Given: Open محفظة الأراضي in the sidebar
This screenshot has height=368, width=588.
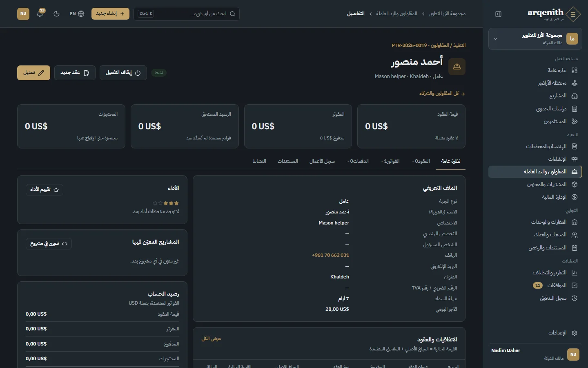Looking at the screenshot, I should point(535,83).
